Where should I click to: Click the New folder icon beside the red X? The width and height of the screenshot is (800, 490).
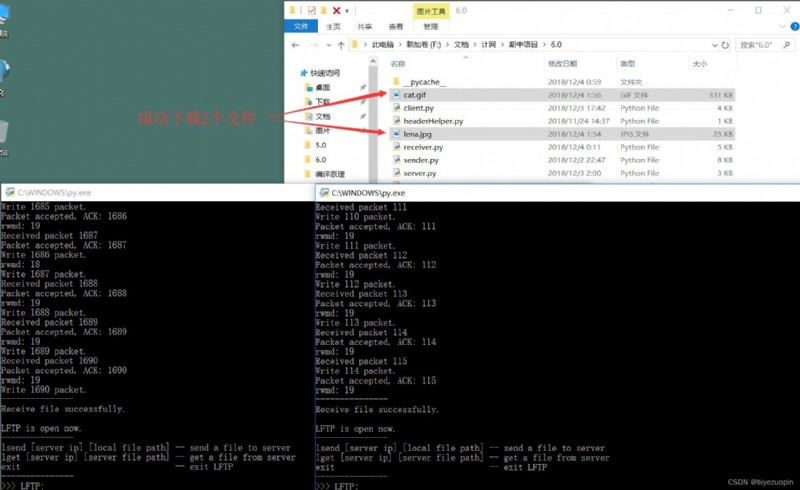tap(323, 10)
